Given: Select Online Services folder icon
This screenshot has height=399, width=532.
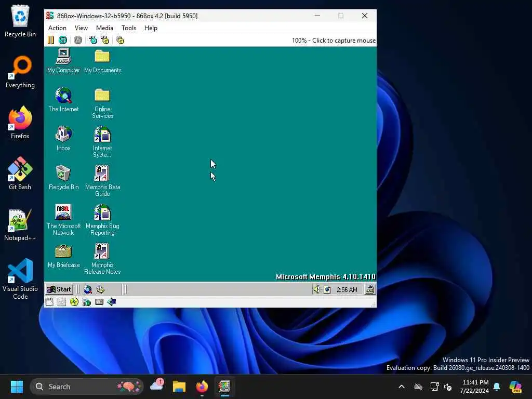Looking at the screenshot, I should pyautogui.click(x=102, y=103).
